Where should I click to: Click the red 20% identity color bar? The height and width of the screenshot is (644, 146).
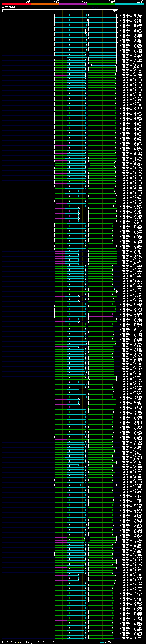[16, 4]
